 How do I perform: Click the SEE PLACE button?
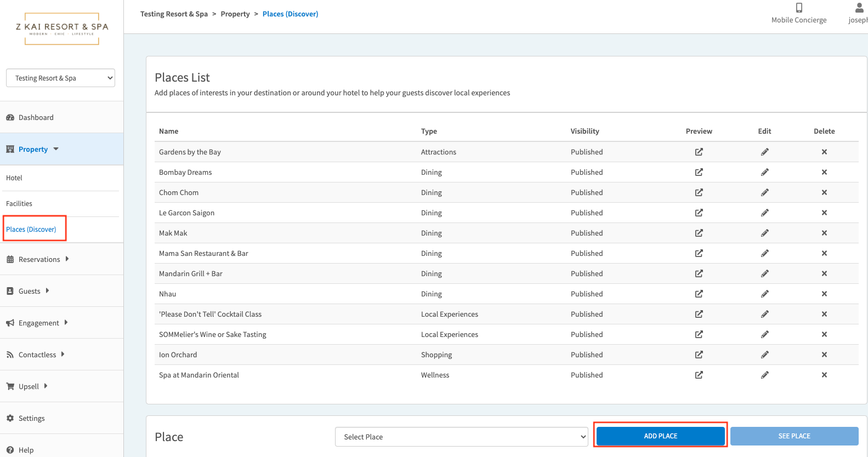793,436
